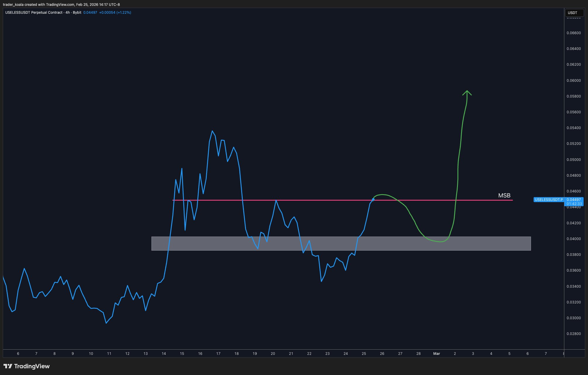Click the 0.04497 current price tag
588x375 pixels.
pos(573,200)
